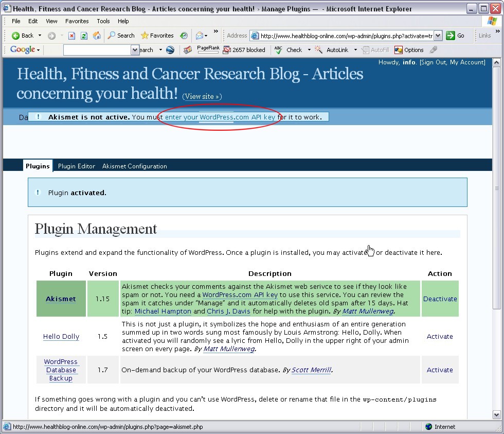Image resolution: width=504 pixels, height=434 pixels.
Task: Click inside the Google Toolbar search field
Action: tap(97, 50)
